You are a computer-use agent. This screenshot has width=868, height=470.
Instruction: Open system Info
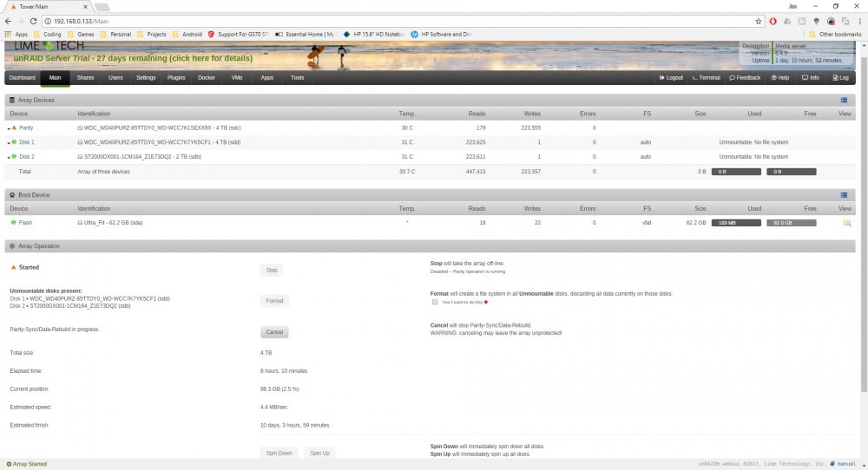(811, 78)
